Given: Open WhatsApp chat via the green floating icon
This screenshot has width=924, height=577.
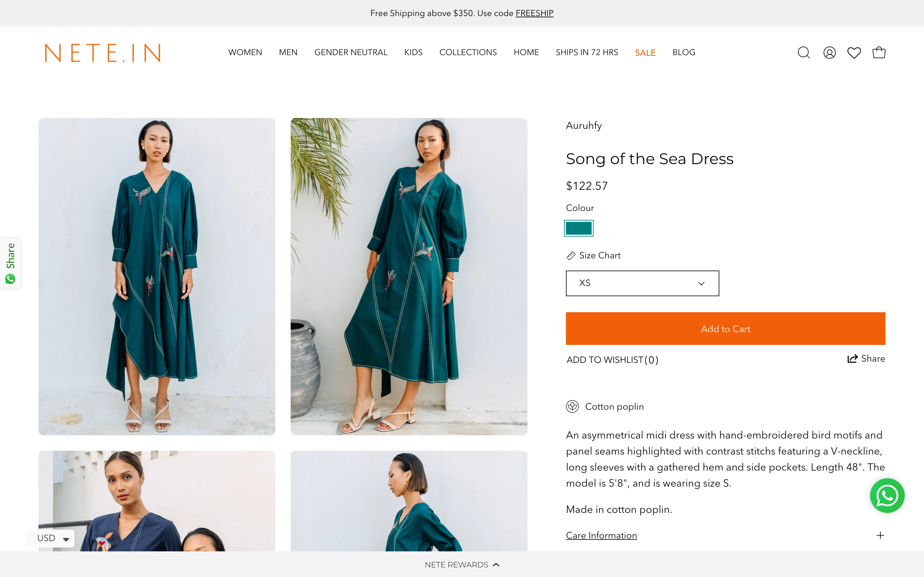Looking at the screenshot, I should click(888, 495).
